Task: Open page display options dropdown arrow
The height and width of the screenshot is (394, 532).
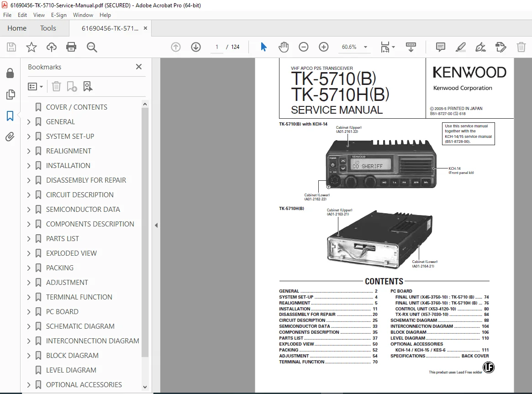Action: pos(394,47)
